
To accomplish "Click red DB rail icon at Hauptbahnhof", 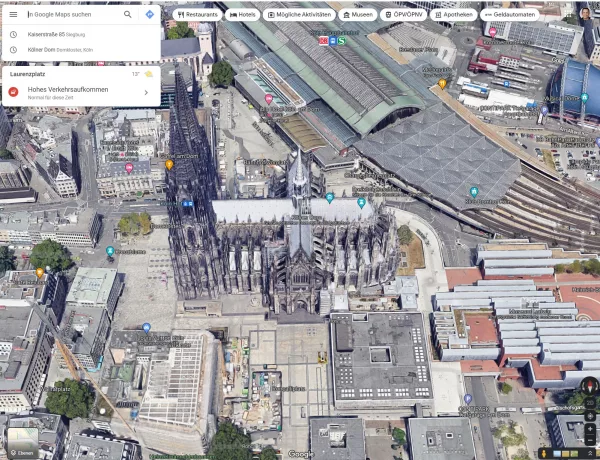I will pos(324,41).
